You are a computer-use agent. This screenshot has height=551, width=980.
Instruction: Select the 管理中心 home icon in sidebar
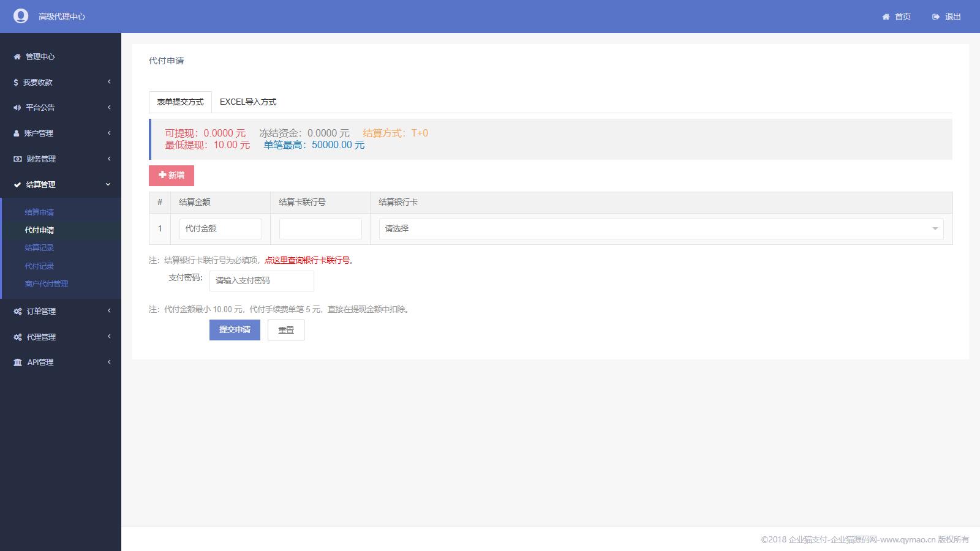click(x=17, y=57)
